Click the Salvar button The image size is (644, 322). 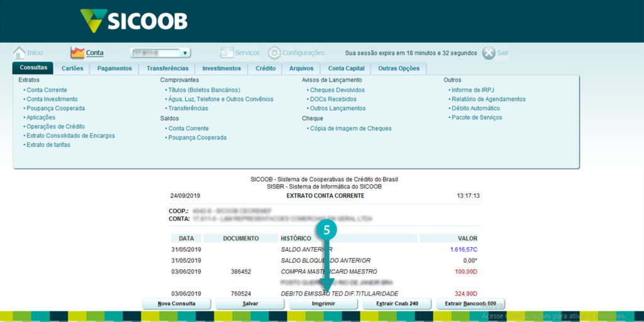[x=250, y=304]
